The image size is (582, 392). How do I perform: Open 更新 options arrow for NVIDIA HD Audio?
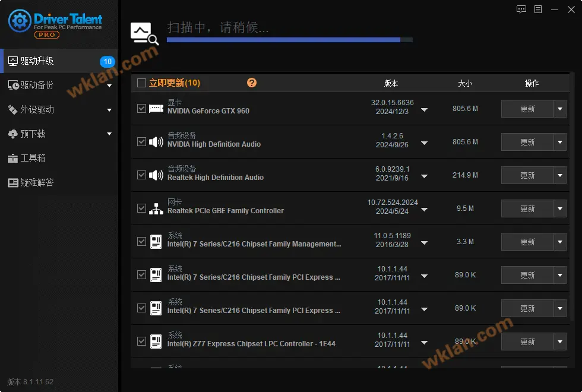tap(560, 142)
